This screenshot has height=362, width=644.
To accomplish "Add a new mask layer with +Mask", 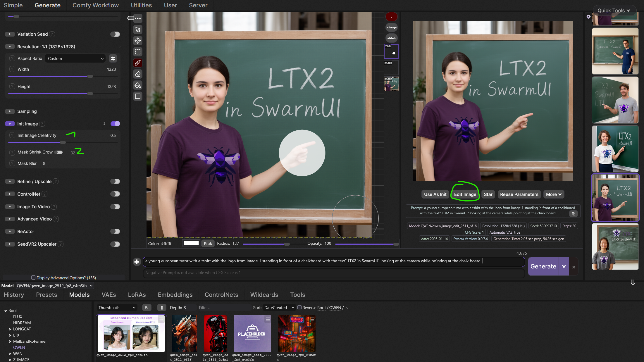I will [391, 38].
